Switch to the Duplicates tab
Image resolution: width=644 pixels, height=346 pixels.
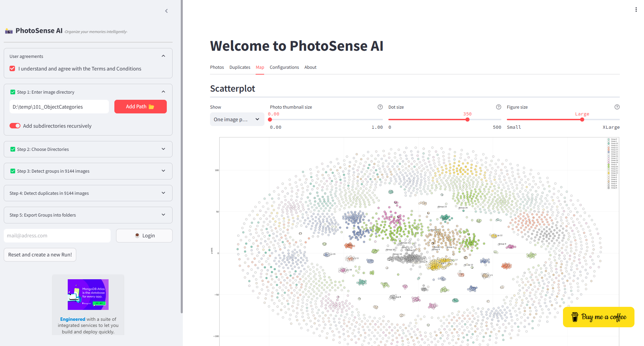[240, 67]
